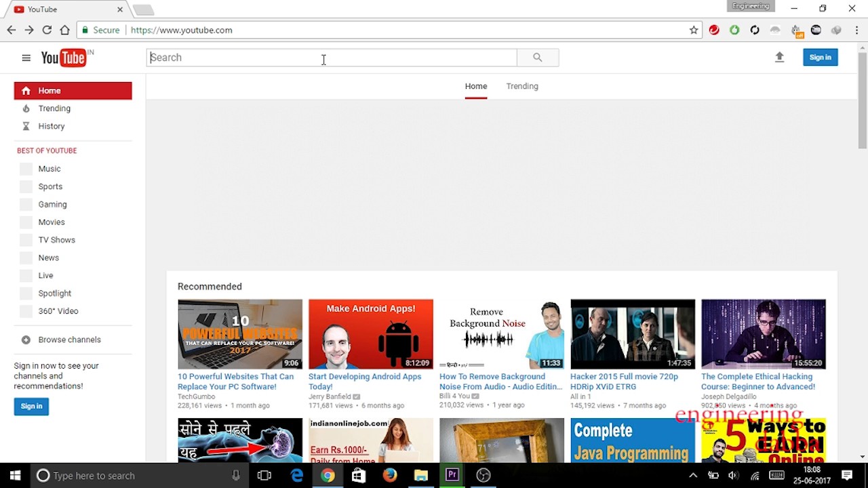Viewport: 868px width, 488px height.
Task: Select the Home tab in content area
Action: (x=476, y=86)
